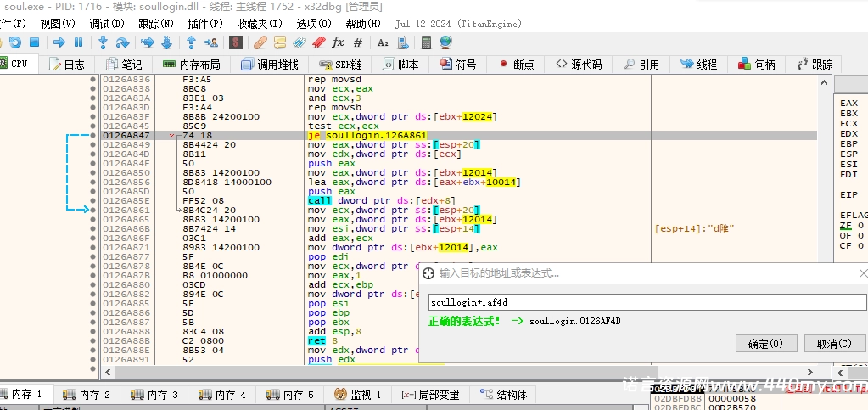Open the patches dialog (bandage icon)
Image resolution: width=868 pixels, height=410 pixels.
tap(260, 42)
